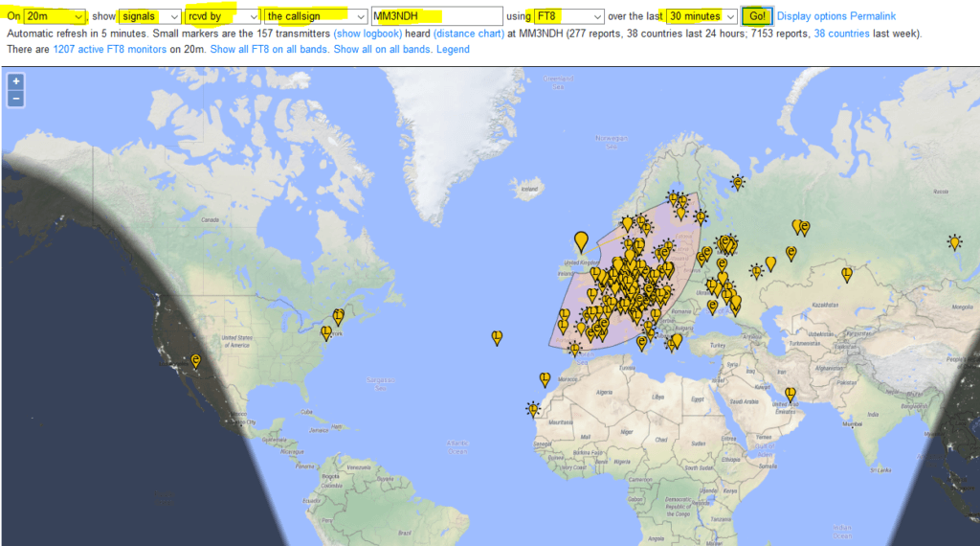
Task: Click the MM3NDH callsign input field
Action: pos(436,16)
